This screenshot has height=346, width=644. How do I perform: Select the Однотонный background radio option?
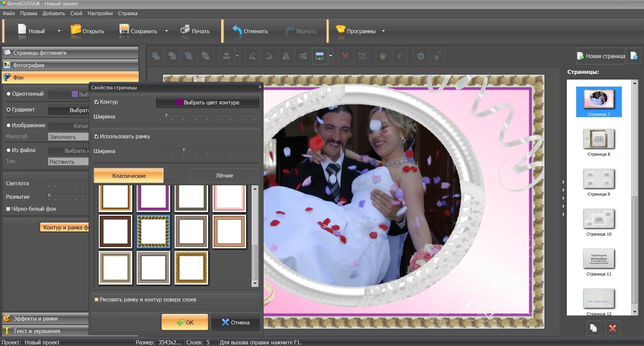(x=9, y=94)
